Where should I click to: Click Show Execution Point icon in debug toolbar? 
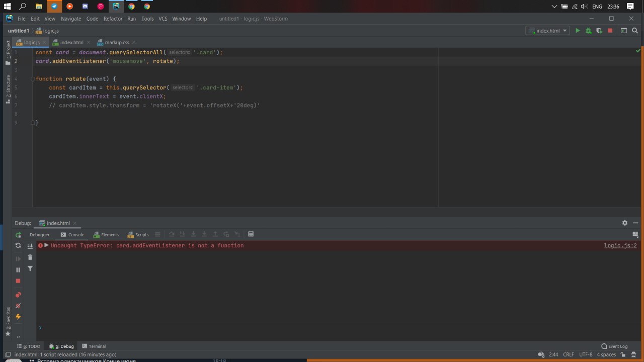click(x=157, y=234)
